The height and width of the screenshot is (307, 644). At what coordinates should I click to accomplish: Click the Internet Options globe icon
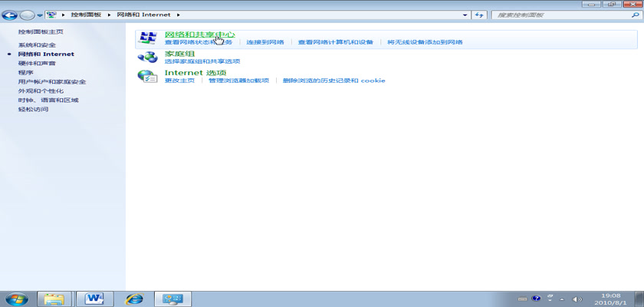coord(146,76)
